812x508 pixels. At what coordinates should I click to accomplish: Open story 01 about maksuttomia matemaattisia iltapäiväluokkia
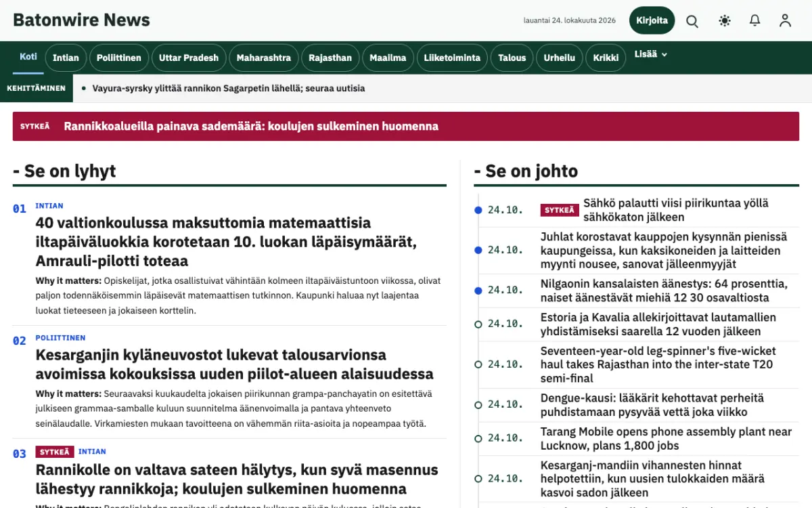pyautogui.click(x=226, y=242)
